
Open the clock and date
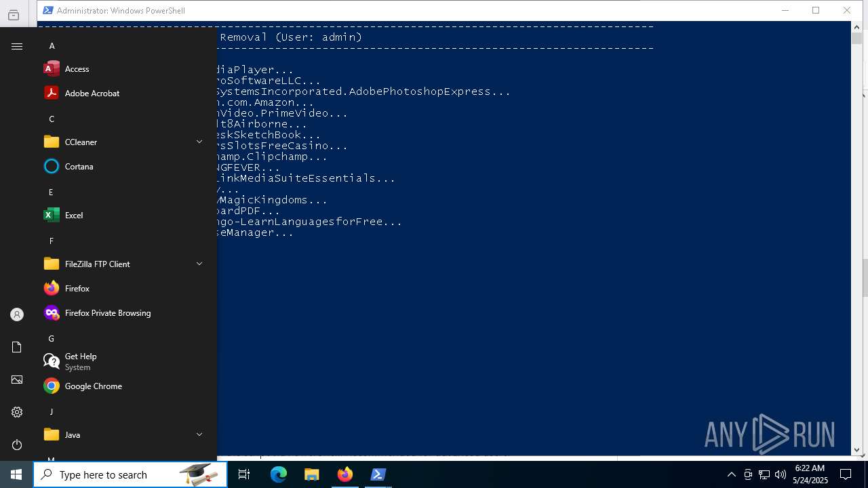[x=810, y=474]
